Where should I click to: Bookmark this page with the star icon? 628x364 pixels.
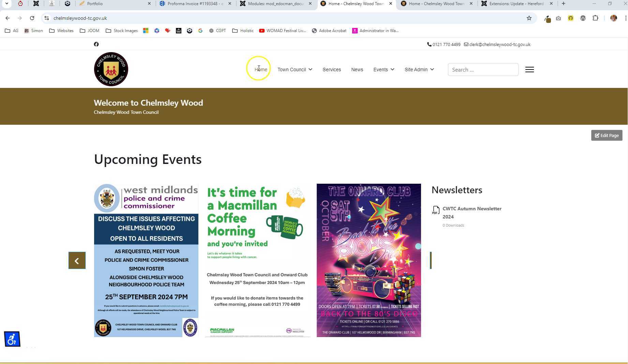(529, 18)
